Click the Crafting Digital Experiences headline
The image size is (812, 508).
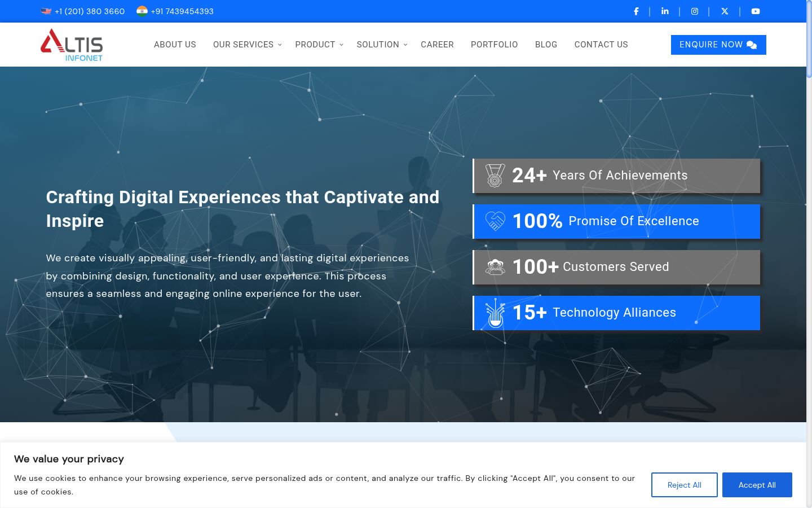(x=242, y=209)
